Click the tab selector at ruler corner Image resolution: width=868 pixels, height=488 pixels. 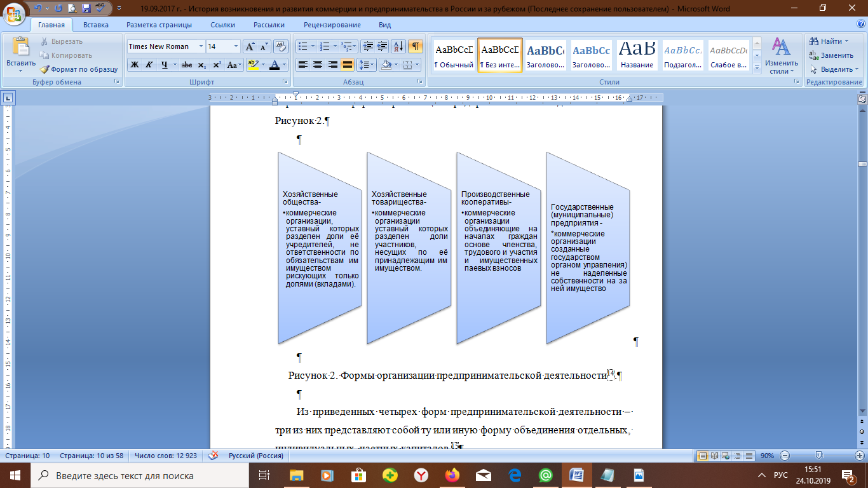pos(8,98)
